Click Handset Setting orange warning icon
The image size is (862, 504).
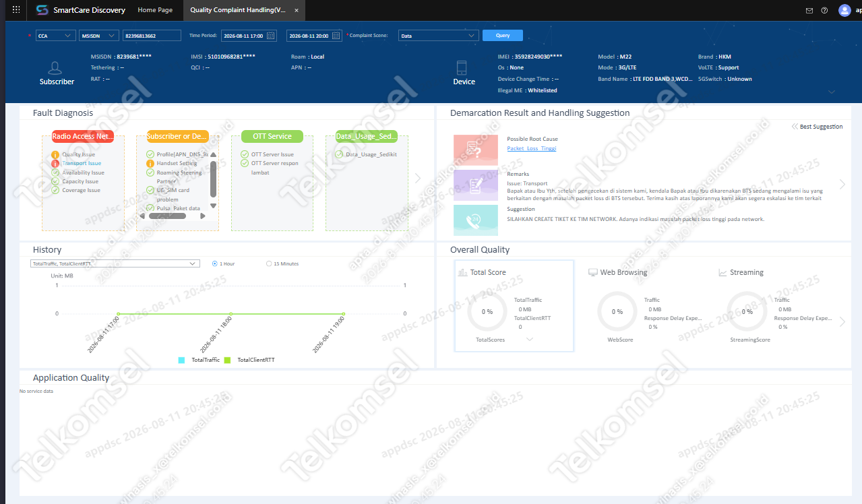point(150,164)
